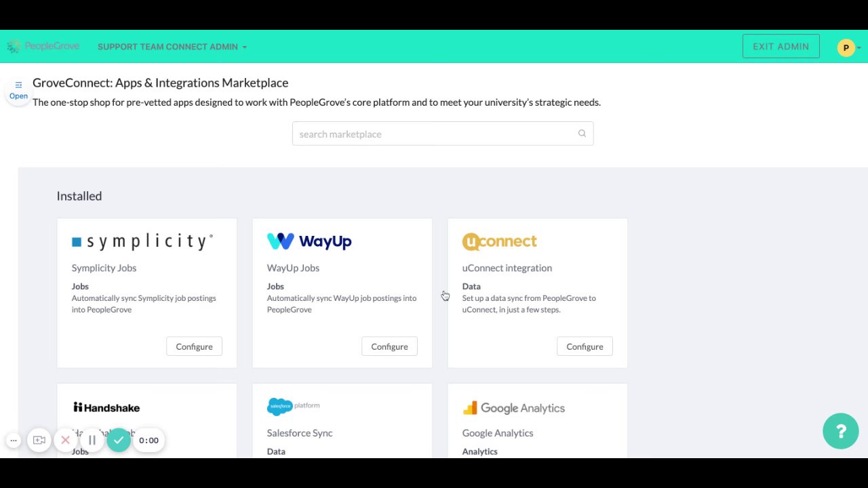
Task: Click the Jobs label on WayUp card
Action: click(275, 286)
